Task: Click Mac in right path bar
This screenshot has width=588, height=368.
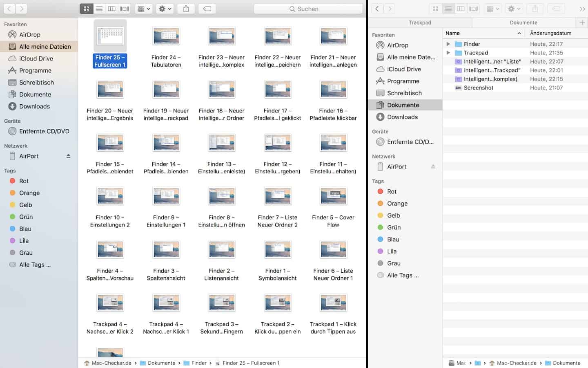Action: point(457,363)
